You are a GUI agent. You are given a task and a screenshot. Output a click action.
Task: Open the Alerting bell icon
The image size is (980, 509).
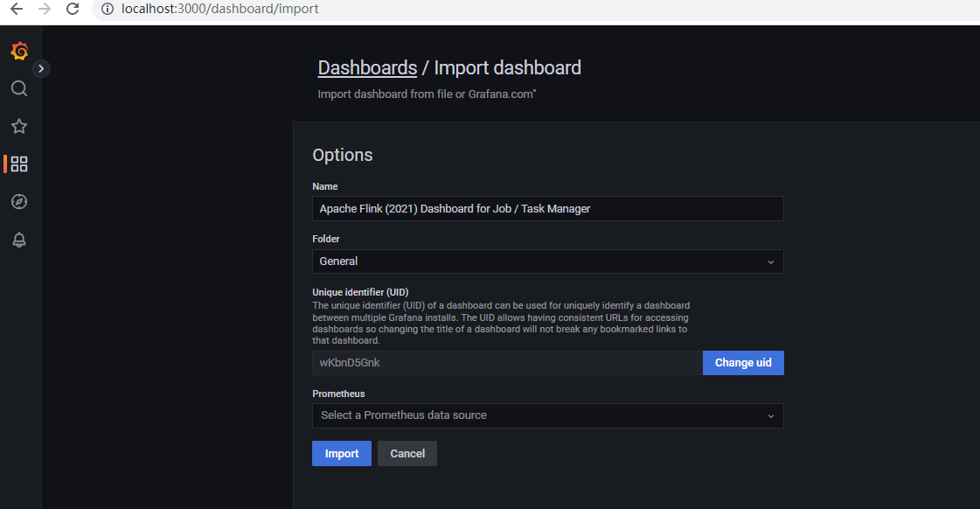(19, 240)
